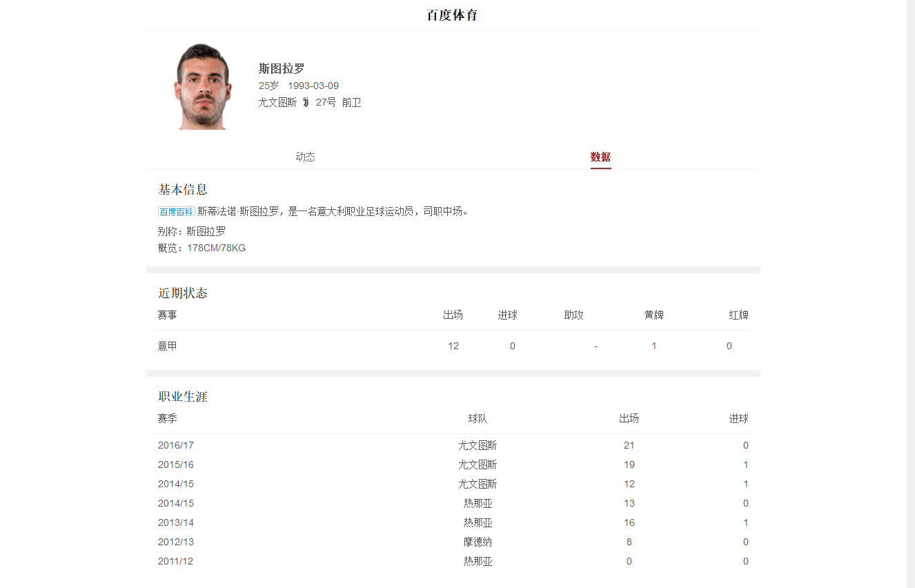This screenshot has height=588, width=915.
Task: Click the 百度百科 badge
Action: pyautogui.click(x=177, y=211)
